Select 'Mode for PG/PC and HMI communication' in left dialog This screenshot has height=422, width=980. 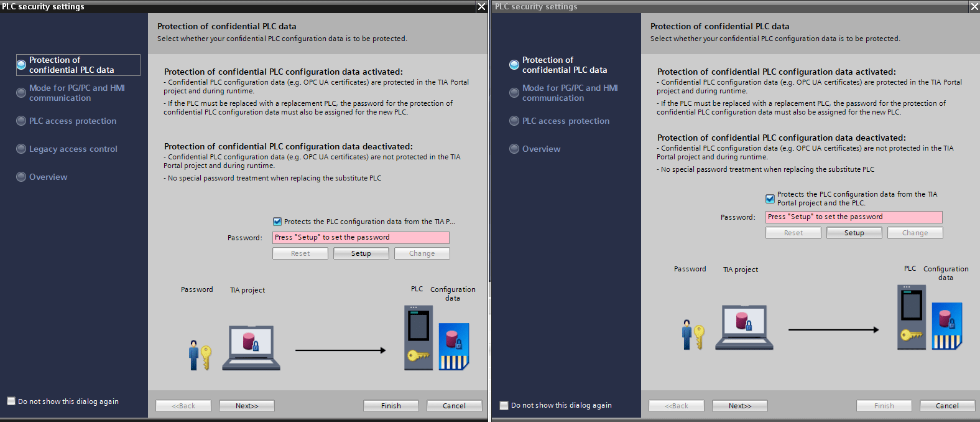76,93
